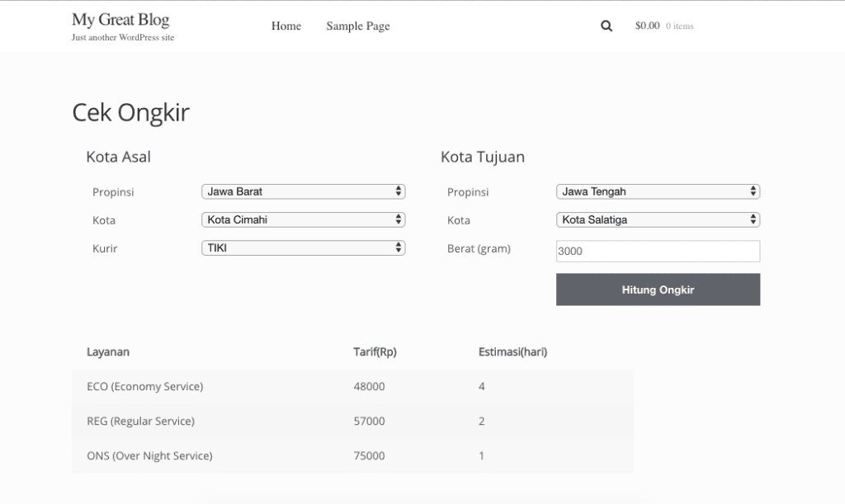845x504 pixels.
Task: Click the Just another WordPress site tagline
Action: click(x=123, y=37)
